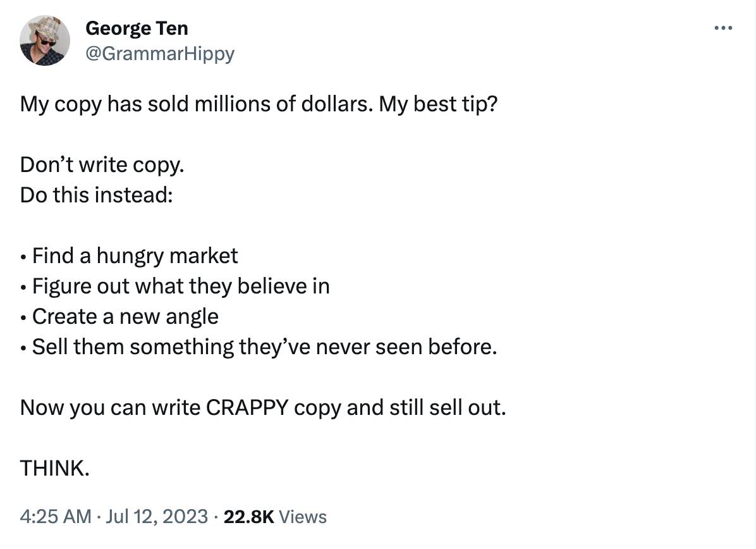Click the "Do this instead:" line
756x549 pixels.
pyautogui.click(x=96, y=195)
